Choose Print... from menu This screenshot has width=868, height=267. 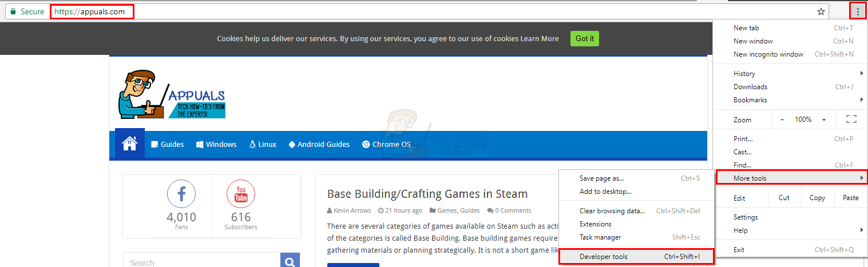pyautogui.click(x=790, y=138)
